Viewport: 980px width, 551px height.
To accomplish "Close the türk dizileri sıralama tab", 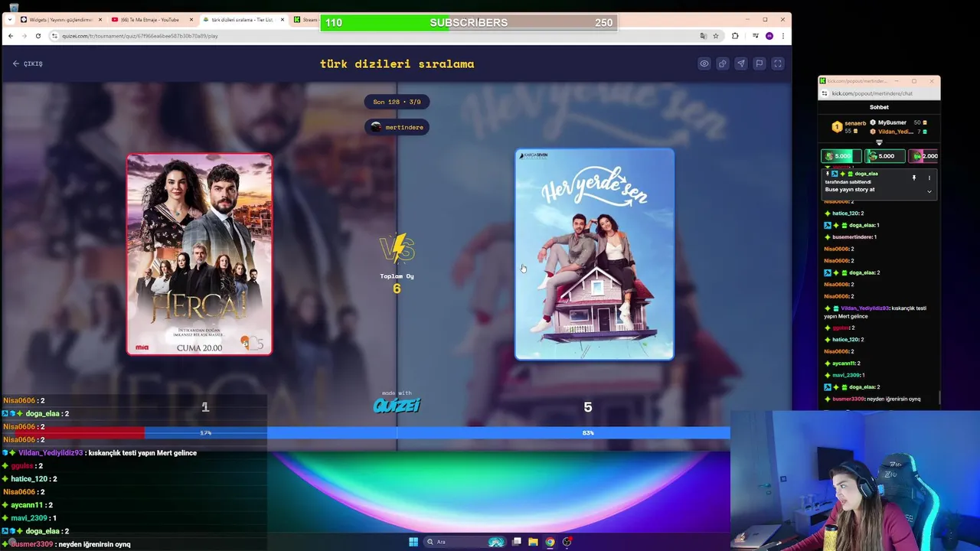I will (x=282, y=19).
